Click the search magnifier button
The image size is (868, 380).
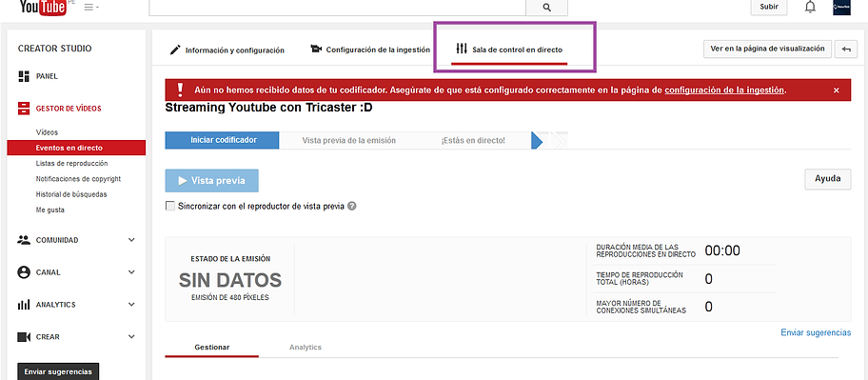[546, 8]
